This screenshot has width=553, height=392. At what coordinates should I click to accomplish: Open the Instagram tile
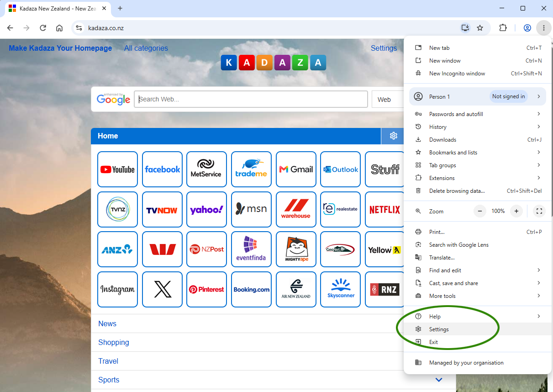point(117,290)
